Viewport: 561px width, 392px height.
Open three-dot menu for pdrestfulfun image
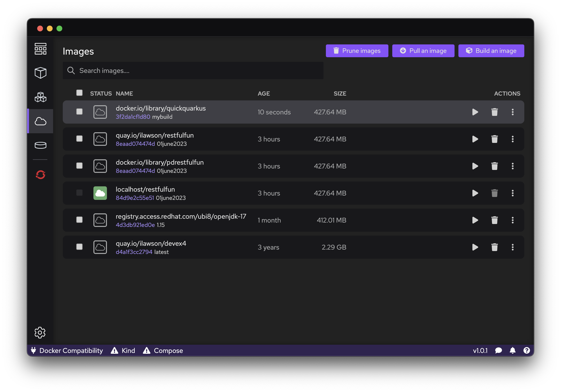click(x=512, y=166)
